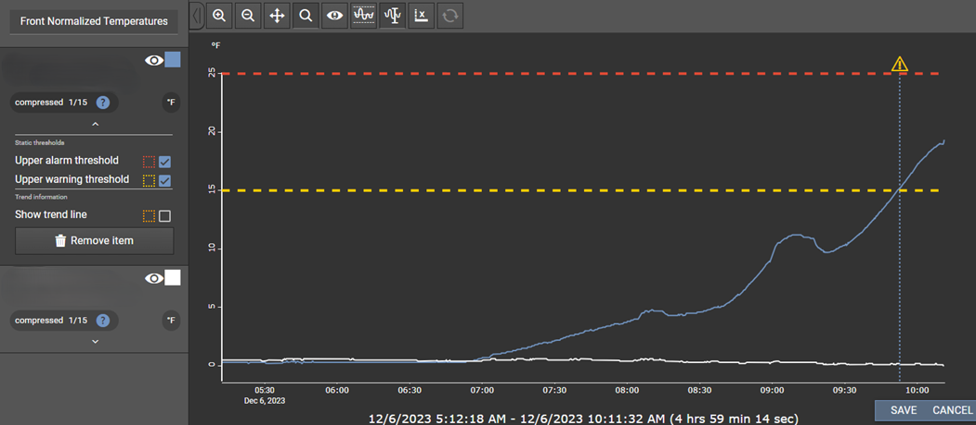Collapse the left side panel arrow
The height and width of the screenshot is (425, 976).
tap(197, 16)
